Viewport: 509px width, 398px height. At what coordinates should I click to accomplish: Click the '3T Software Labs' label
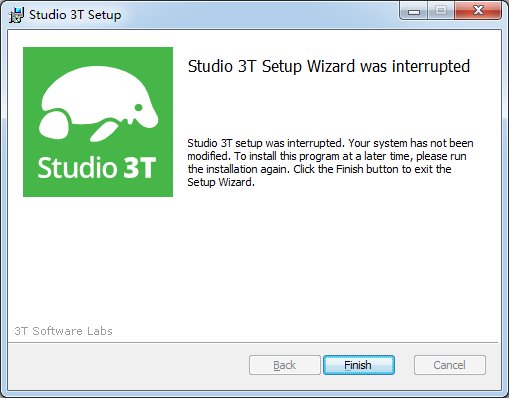[63, 331]
